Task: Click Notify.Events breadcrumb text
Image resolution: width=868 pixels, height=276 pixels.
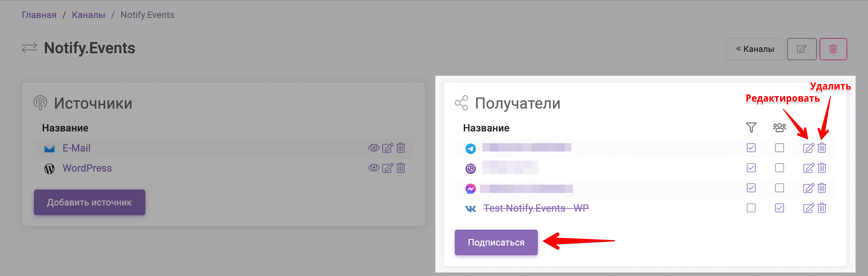Action: pyautogui.click(x=147, y=15)
